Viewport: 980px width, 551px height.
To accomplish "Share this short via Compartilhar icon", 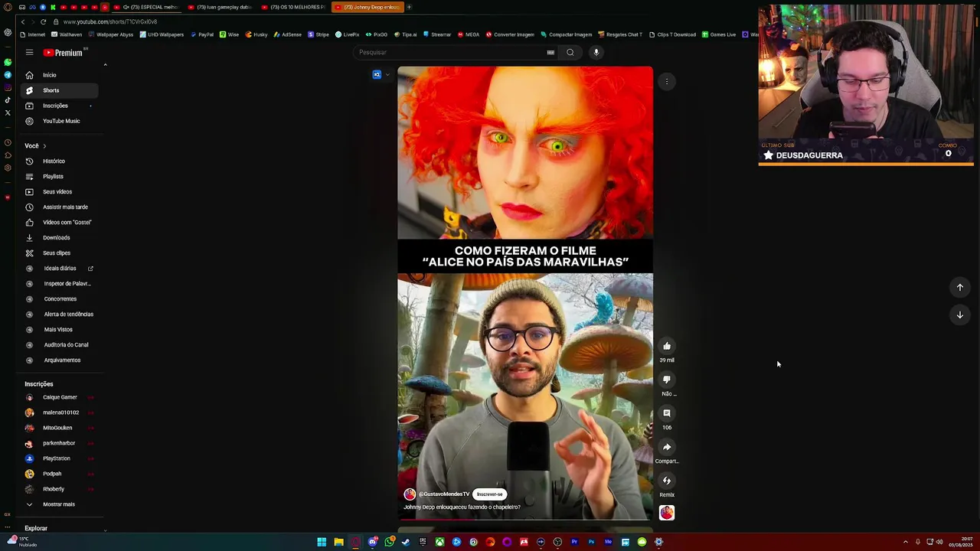I will coord(667,447).
